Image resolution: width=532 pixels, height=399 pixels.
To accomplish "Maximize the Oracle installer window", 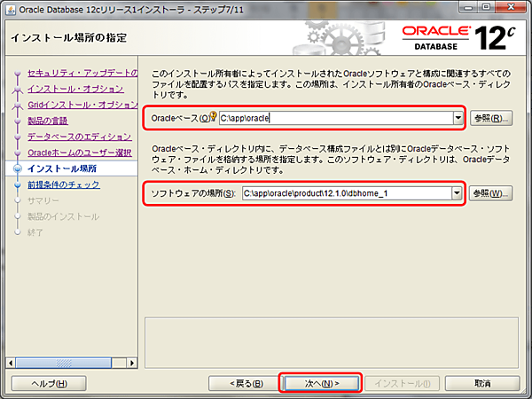I will (487, 8).
